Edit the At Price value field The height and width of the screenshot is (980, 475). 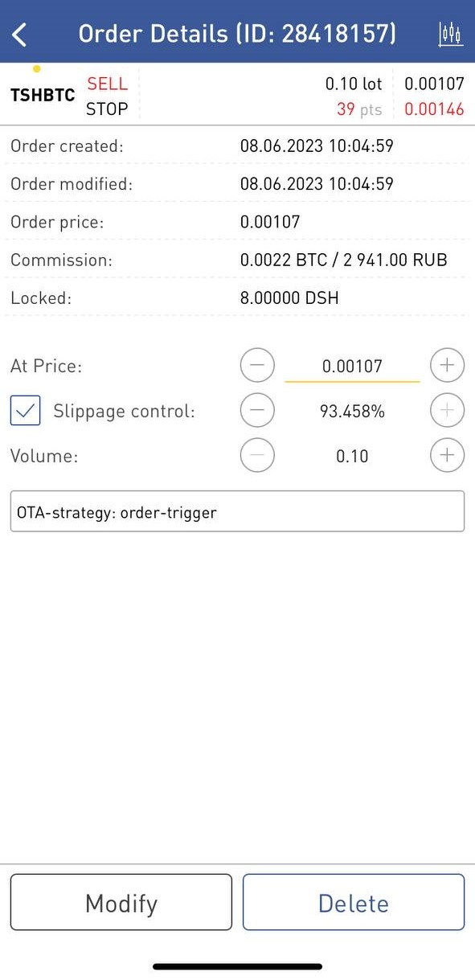[352, 367]
